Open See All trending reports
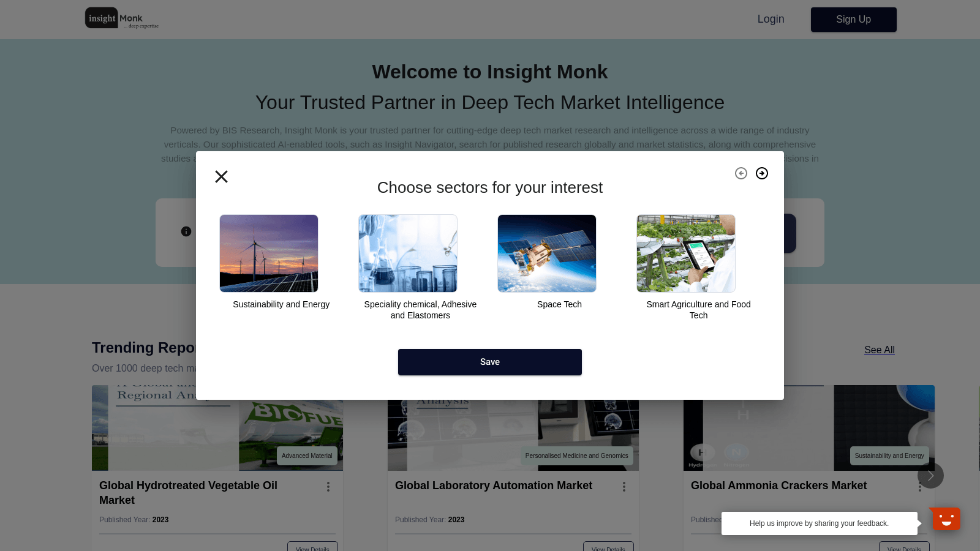 pos(880,350)
